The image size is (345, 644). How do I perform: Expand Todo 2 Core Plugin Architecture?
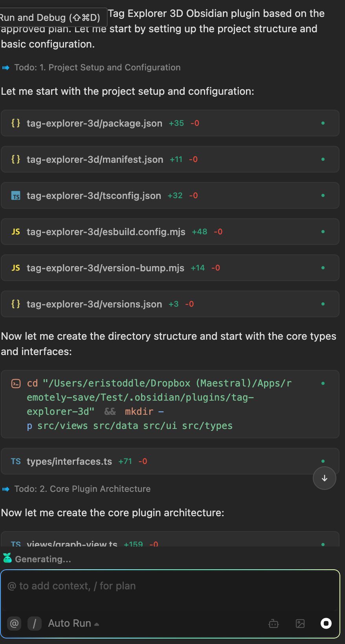click(x=82, y=489)
